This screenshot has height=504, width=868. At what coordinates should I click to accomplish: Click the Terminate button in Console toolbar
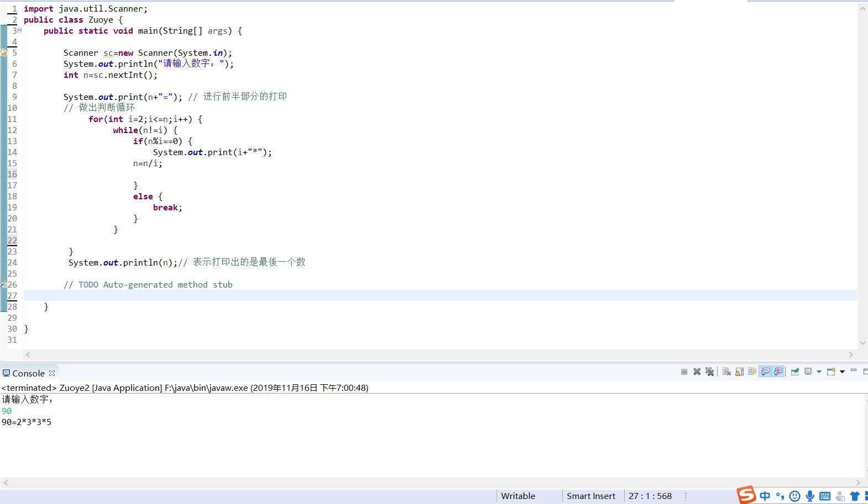coord(684,372)
